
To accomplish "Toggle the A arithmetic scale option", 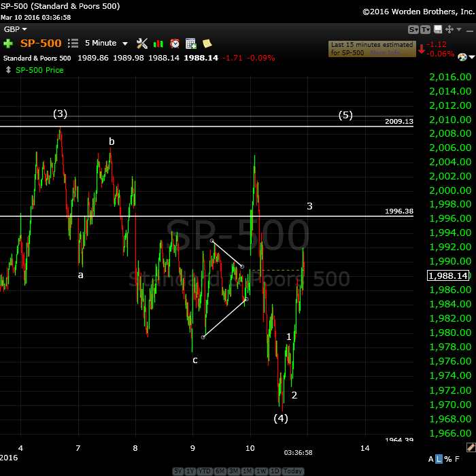I will 430,459.
